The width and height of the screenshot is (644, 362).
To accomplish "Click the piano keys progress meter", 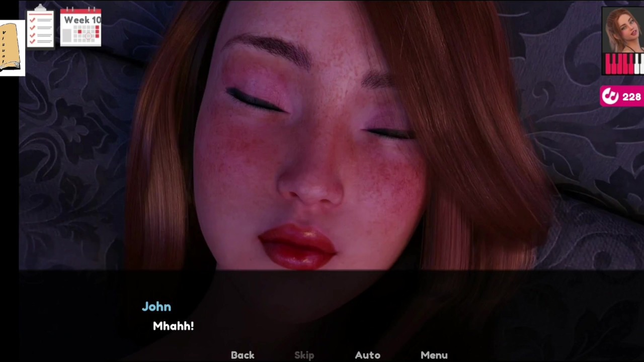I will point(624,64).
